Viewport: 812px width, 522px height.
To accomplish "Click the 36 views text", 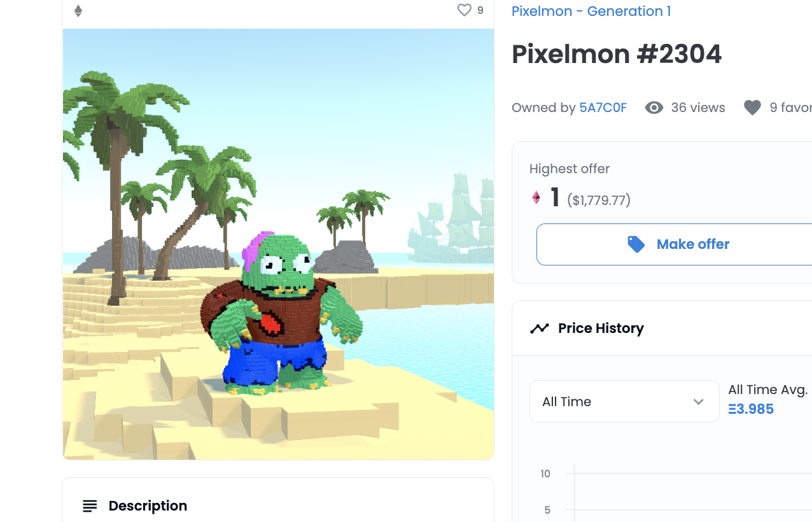I will (698, 108).
